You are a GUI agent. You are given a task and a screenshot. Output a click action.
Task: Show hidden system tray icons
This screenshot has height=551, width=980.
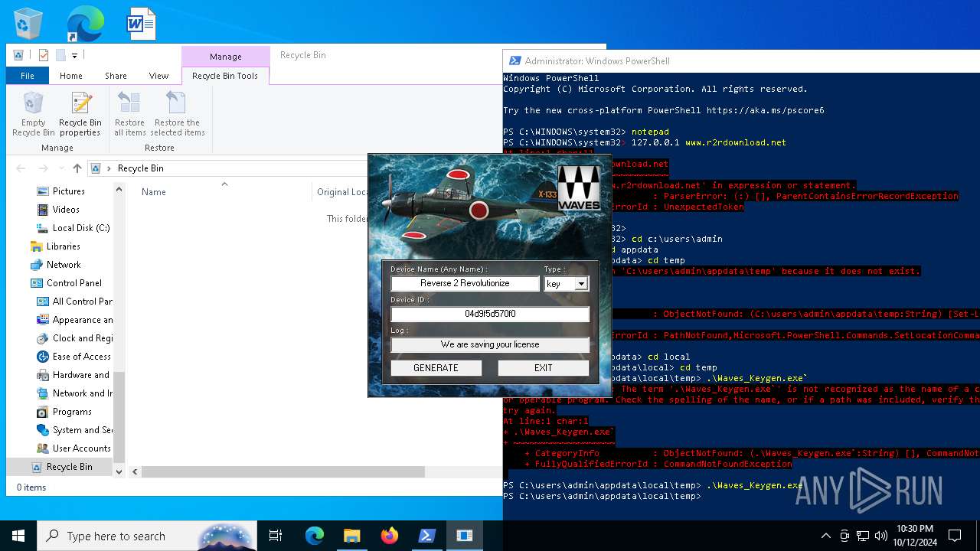pyautogui.click(x=825, y=536)
